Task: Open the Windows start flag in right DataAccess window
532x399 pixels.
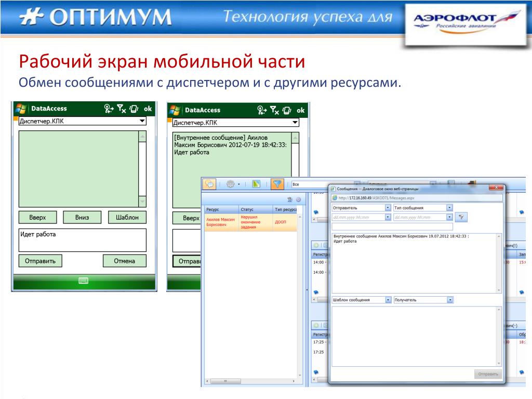Action: [x=175, y=110]
